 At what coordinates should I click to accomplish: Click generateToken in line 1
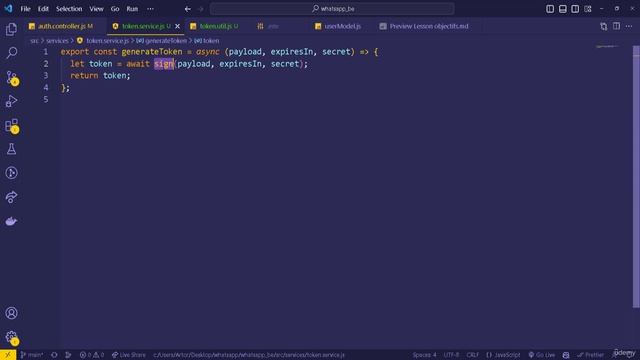pyautogui.click(x=151, y=52)
